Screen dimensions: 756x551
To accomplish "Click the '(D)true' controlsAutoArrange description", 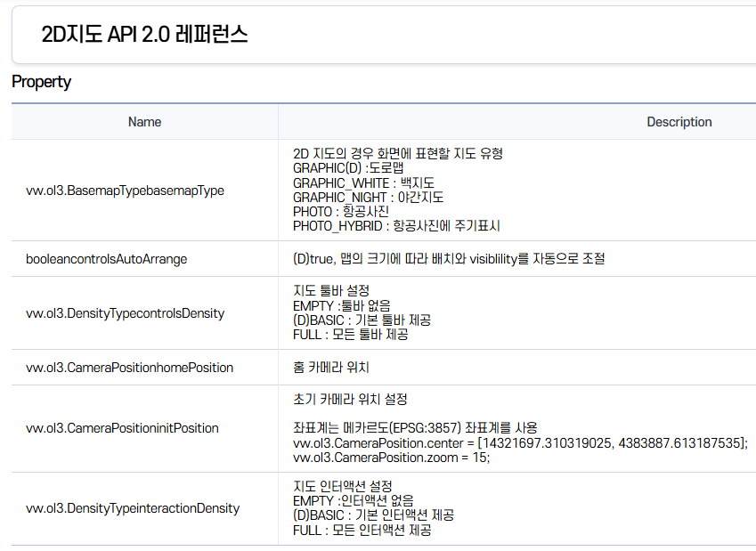I will click(x=449, y=259).
